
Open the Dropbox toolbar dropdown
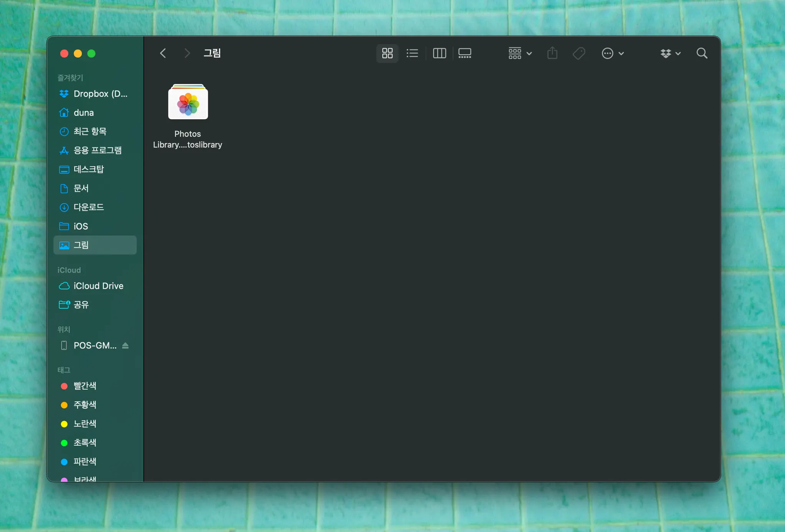coord(670,53)
